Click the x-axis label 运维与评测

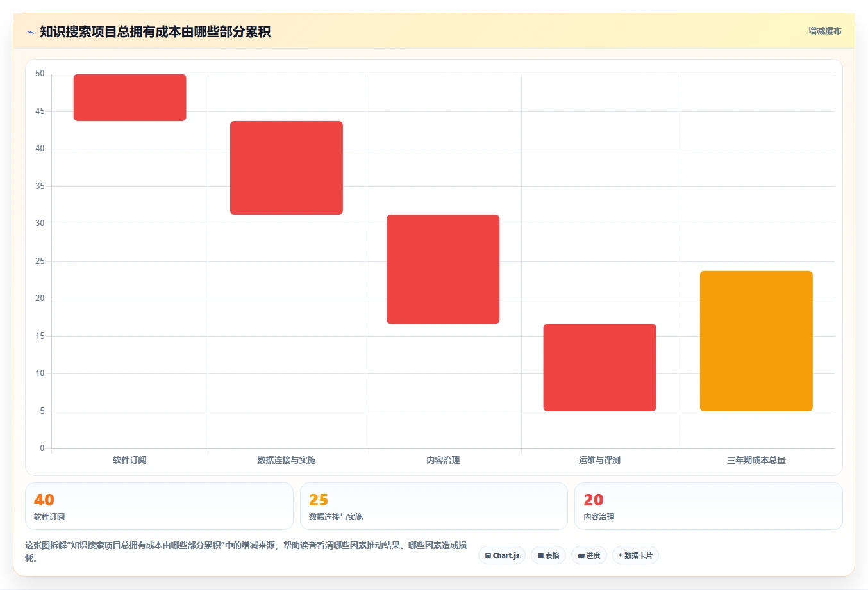coord(599,460)
